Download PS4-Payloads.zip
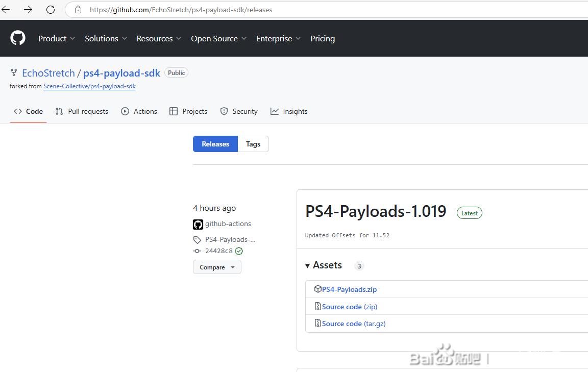Viewport: 588px width, 372px height. point(349,289)
